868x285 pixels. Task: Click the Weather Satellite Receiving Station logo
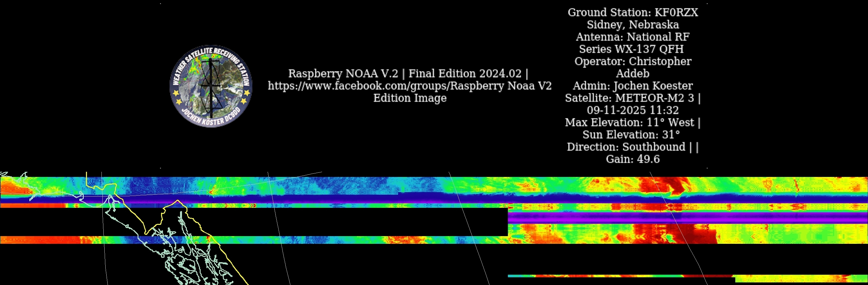click(x=211, y=86)
